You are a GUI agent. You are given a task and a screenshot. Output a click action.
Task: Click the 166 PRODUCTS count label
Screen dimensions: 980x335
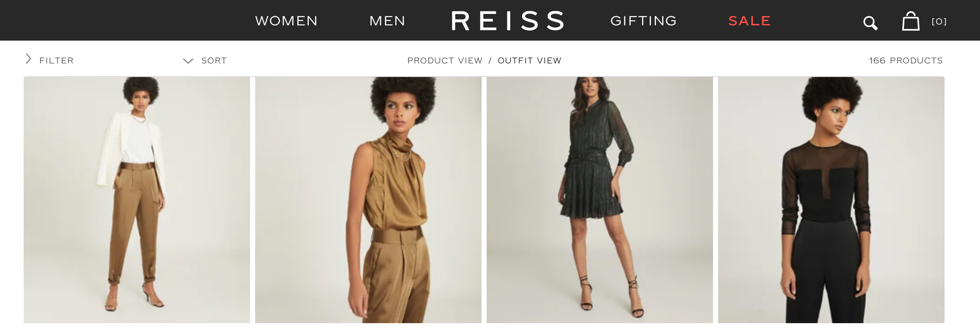coord(906,60)
